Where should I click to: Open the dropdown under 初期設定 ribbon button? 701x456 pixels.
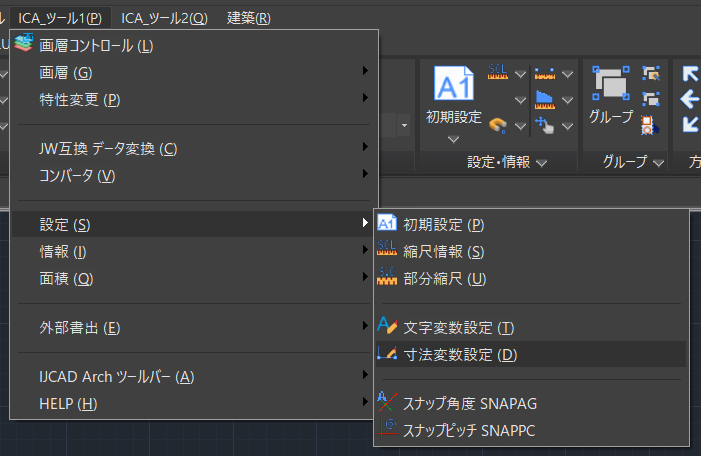[x=453, y=139]
